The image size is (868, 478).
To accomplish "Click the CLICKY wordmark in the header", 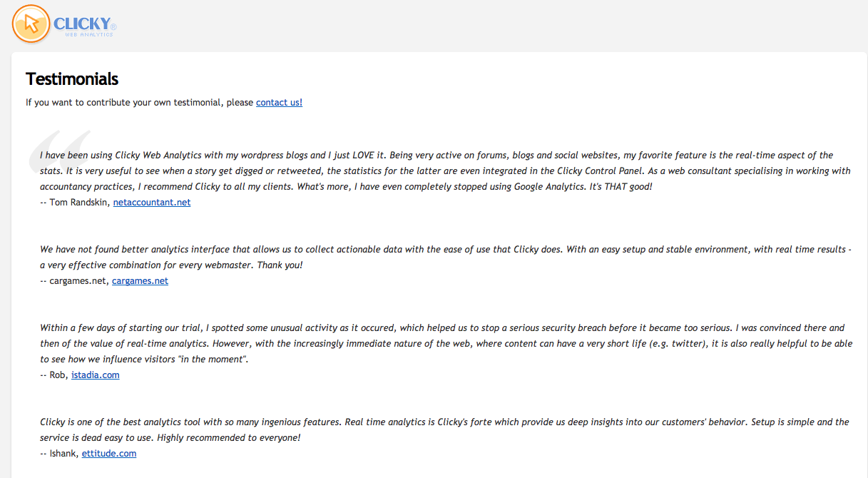I will (82, 24).
